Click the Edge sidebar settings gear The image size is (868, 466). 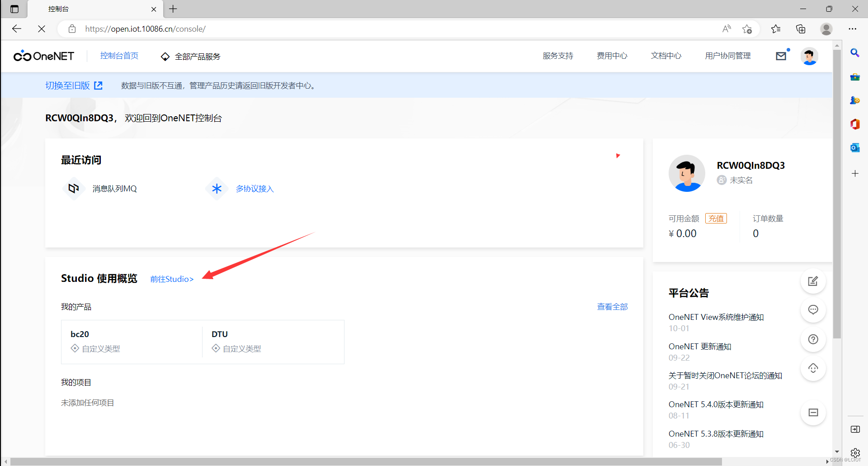pos(855,453)
